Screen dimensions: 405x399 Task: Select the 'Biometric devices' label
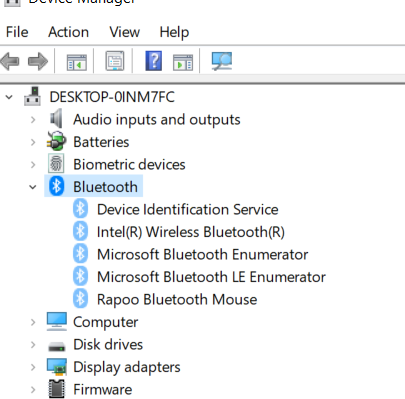(x=129, y=164)
